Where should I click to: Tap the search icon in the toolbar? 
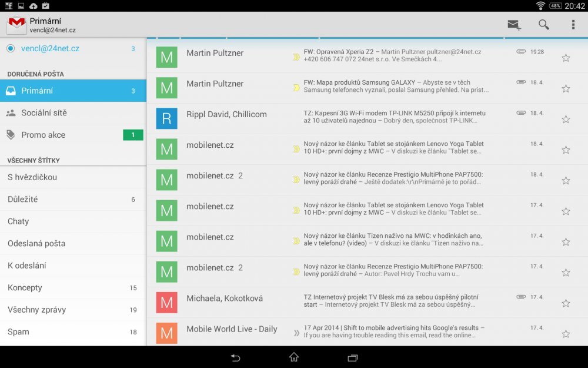pos(543,25)
